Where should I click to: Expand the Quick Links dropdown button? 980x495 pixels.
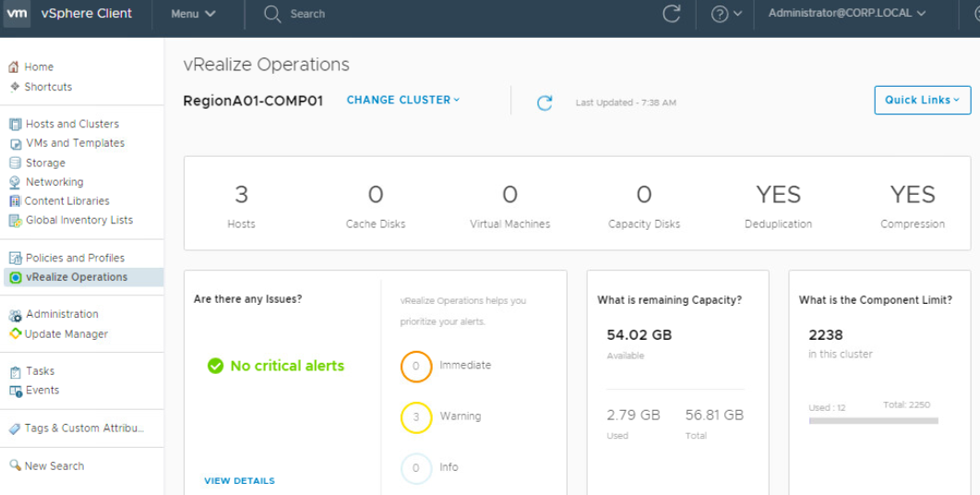click(x=922, y=100)
